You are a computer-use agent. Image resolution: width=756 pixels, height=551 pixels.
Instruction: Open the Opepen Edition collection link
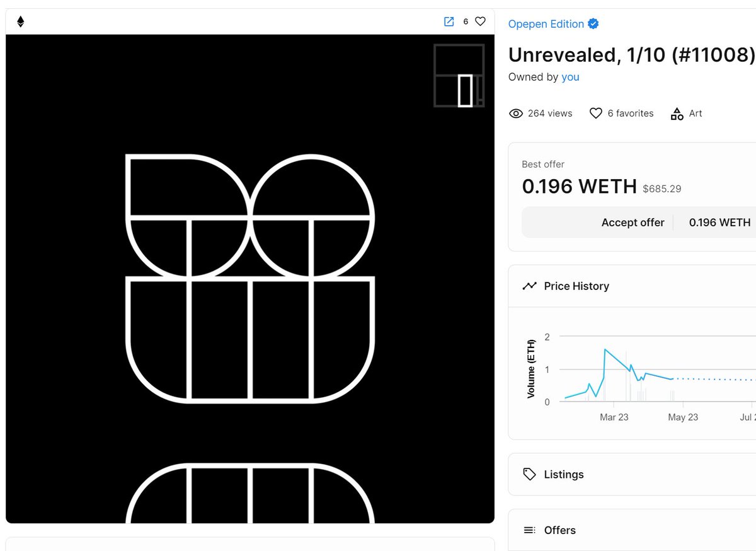click(x=546, y=24)
